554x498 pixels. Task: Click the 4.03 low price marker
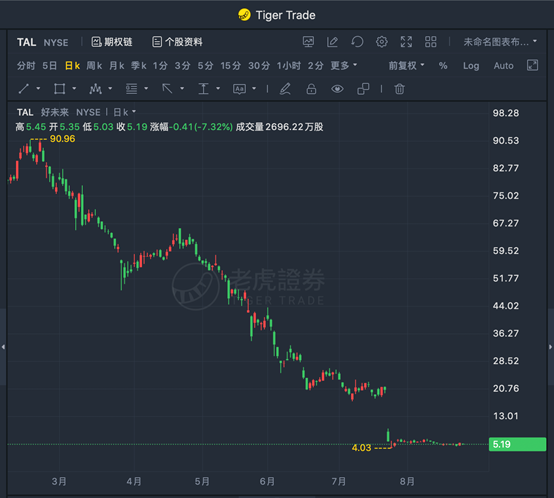pos(361,448)
